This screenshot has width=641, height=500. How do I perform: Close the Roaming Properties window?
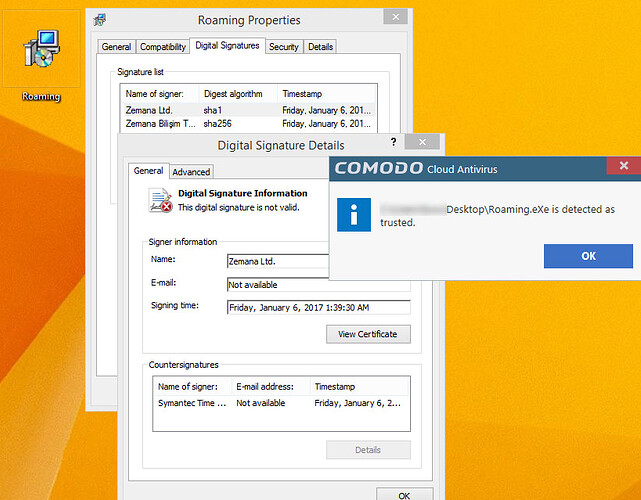click(395, 17)
